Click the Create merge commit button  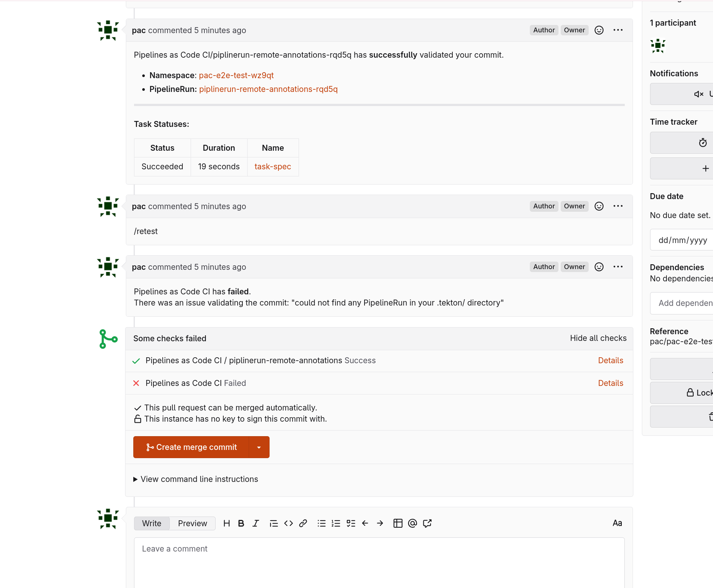pyautogui.click(x=191, y=447)
